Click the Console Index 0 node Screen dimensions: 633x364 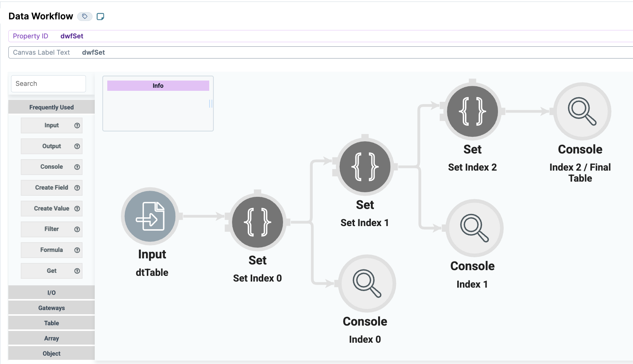click(365, 284)
